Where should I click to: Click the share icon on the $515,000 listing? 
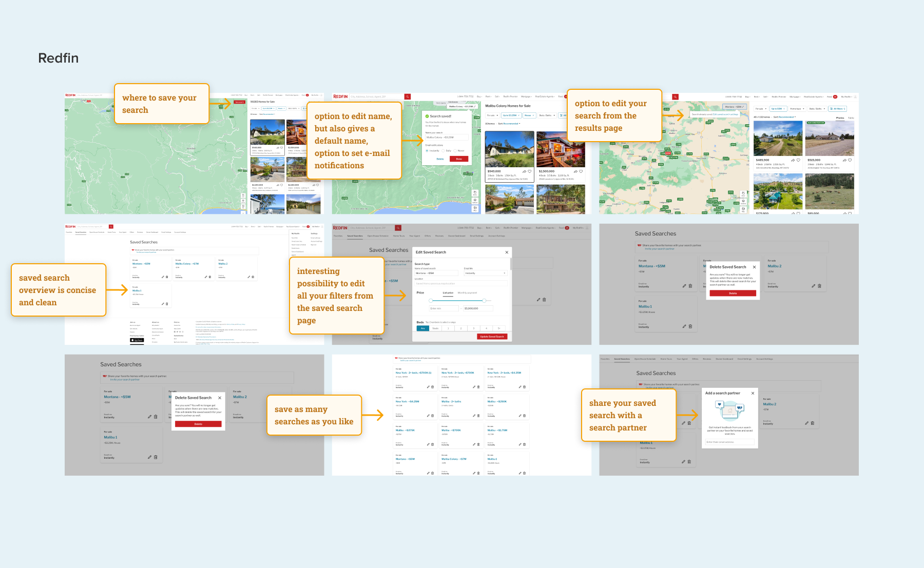[x=844, y=160]
